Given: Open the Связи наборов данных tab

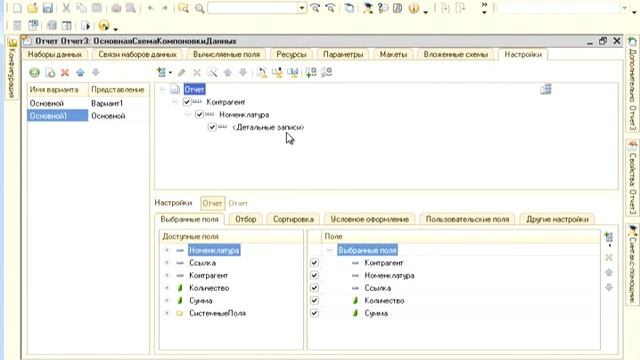Looking at the screenshot, I should tap(138, 54).
